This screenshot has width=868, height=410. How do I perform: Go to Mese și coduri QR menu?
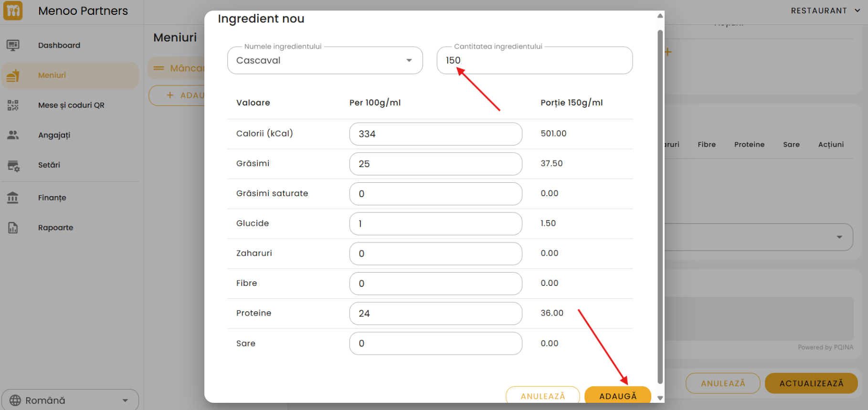(71, 105)
